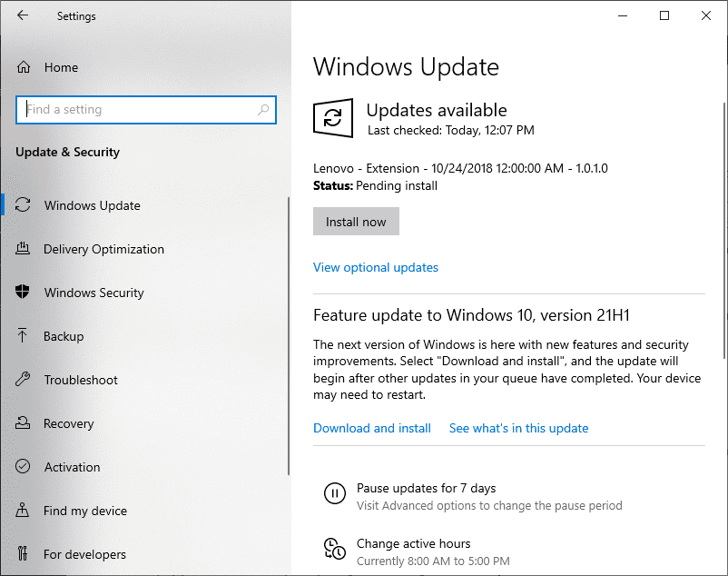
Task: Maximize the Settings window
Action: tap(664, 15)
